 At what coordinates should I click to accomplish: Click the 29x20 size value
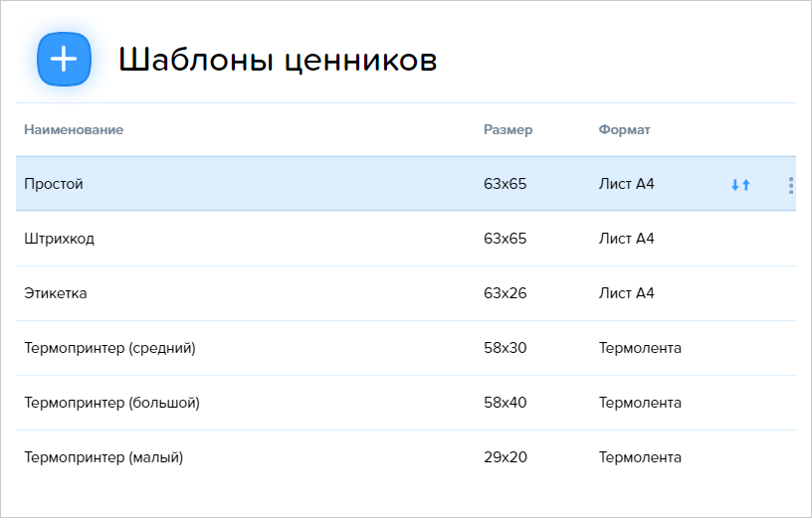[505, 457]
